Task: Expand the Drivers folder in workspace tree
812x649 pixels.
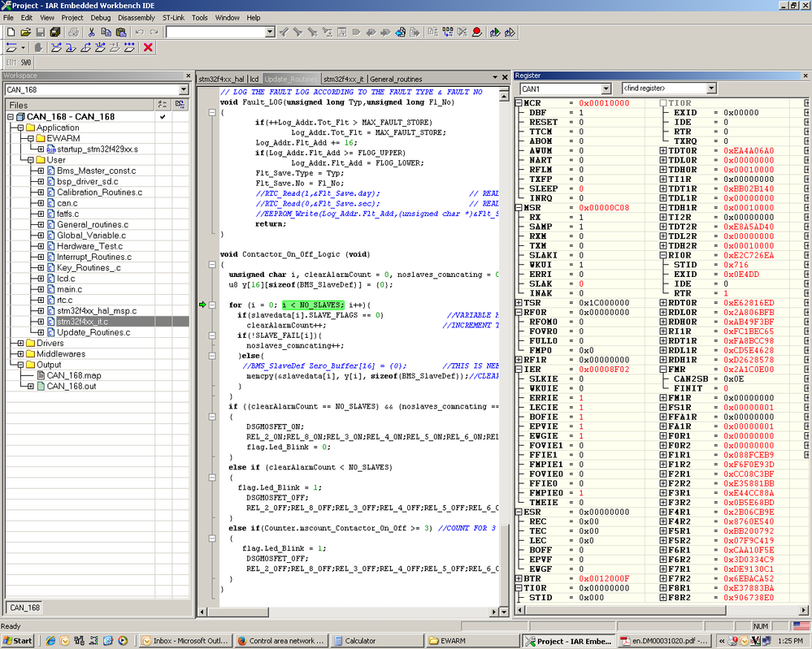Action: click(20, 343)
